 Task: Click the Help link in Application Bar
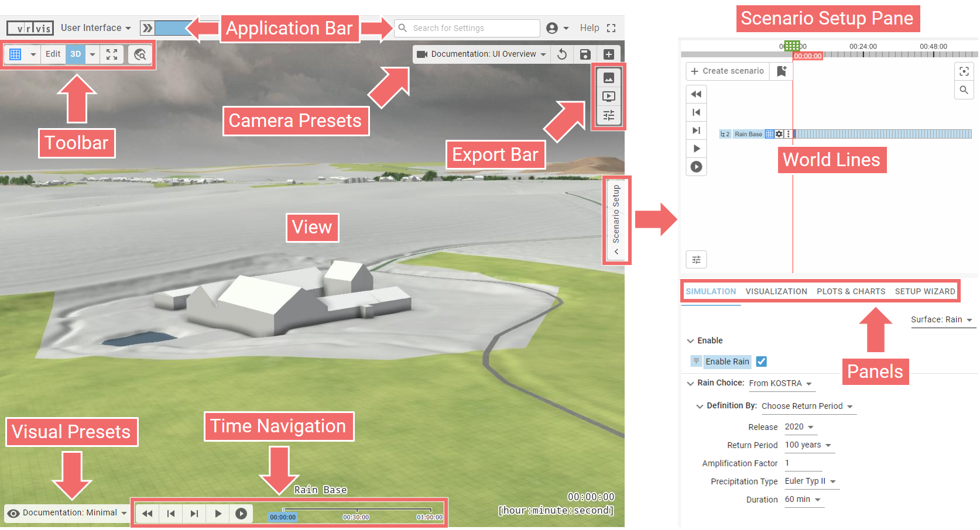(x=590, y=27)
